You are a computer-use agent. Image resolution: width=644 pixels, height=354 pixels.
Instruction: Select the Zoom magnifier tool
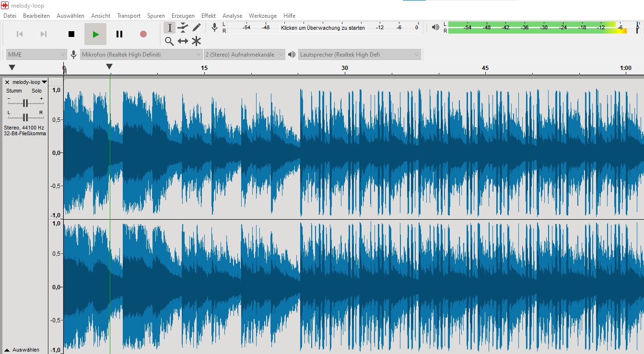click(x=169, y=41)
